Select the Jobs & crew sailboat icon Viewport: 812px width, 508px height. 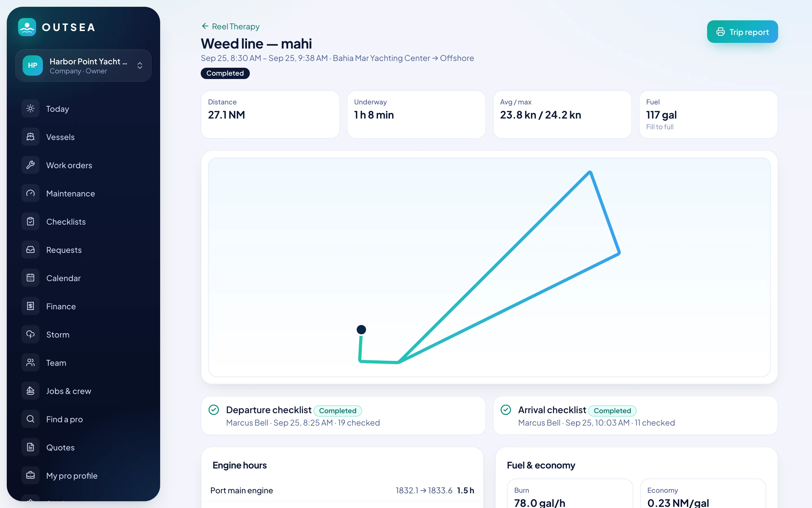(30, 391)
